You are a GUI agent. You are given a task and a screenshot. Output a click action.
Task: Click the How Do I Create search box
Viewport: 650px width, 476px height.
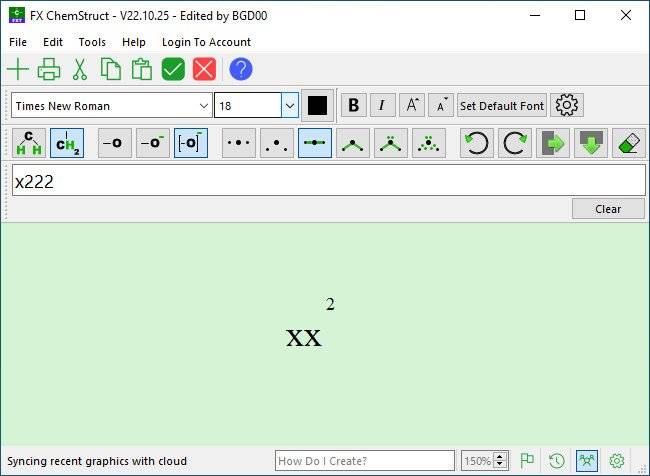pyautogui.click(x=365, y=461)
